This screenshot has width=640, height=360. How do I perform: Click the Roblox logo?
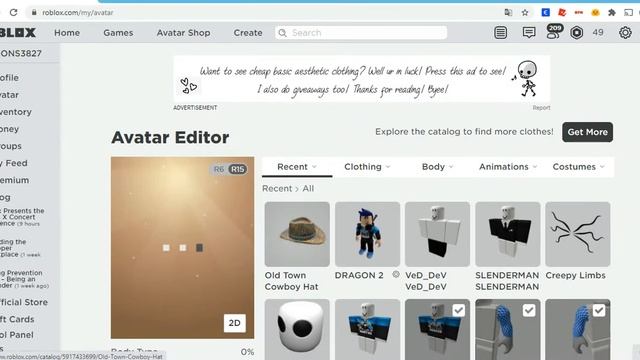pyautogui.click(x=18, y=33)
